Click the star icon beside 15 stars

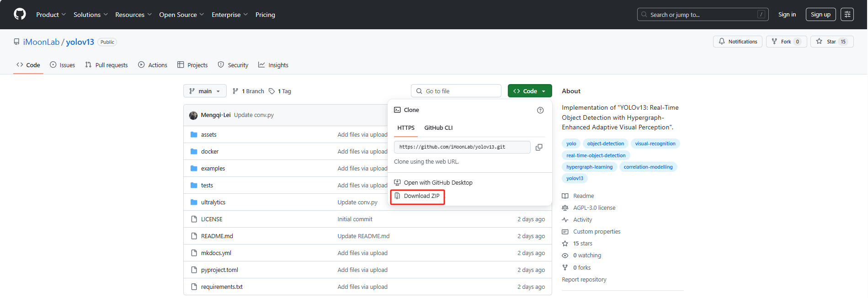[x=565, y=244]
